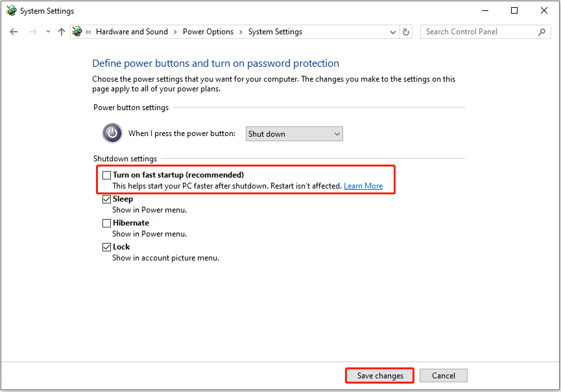Click the refresh address bar icon
This screenshot has height=392, width=561.
tap(406, 31)
